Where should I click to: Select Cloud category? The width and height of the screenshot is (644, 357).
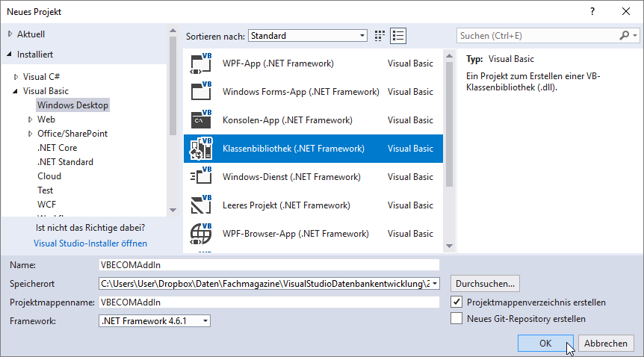click(x=49, y=176)
